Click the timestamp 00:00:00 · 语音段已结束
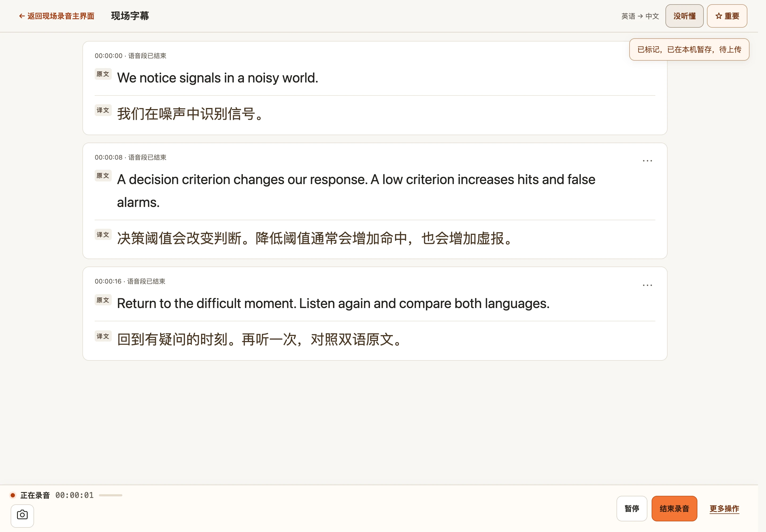The image size is (766, 532). click(130, 56)
